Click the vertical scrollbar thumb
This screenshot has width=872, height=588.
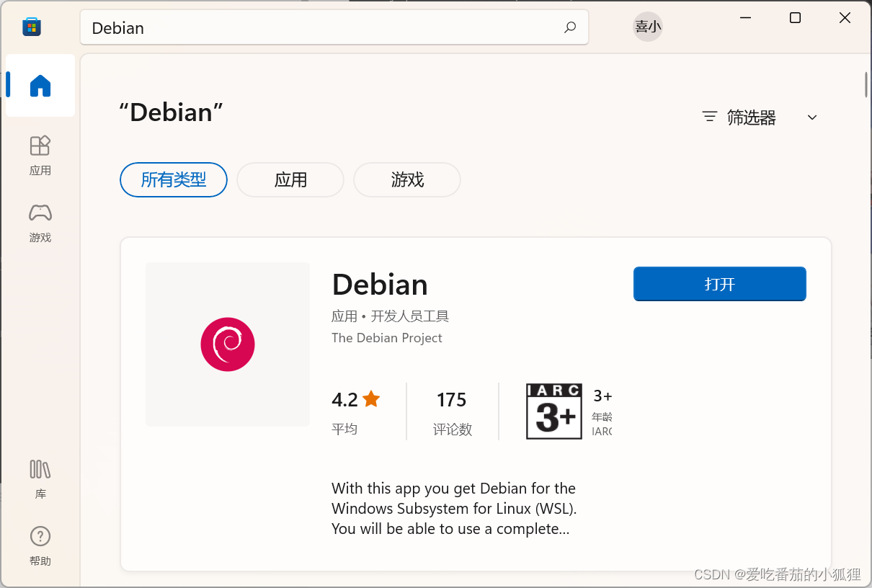click(x=866, y=84)
